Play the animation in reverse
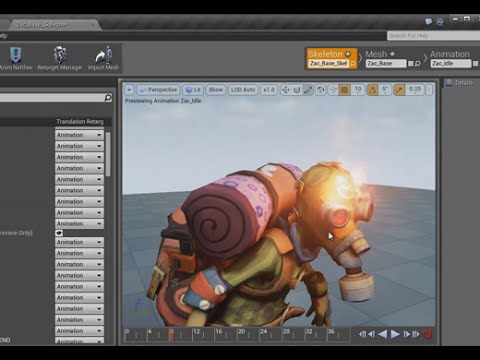The image size is (480, 360). point(383,334)
